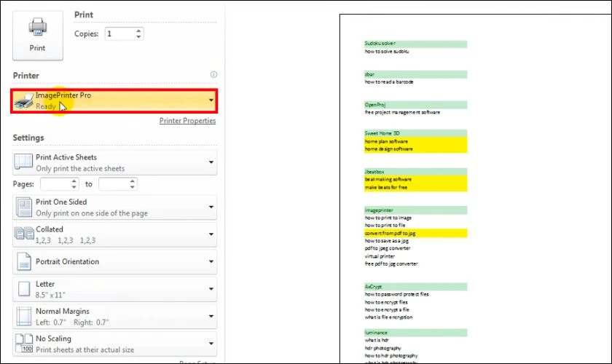Click 'how to save as a jpg' line

pos(386,241)
